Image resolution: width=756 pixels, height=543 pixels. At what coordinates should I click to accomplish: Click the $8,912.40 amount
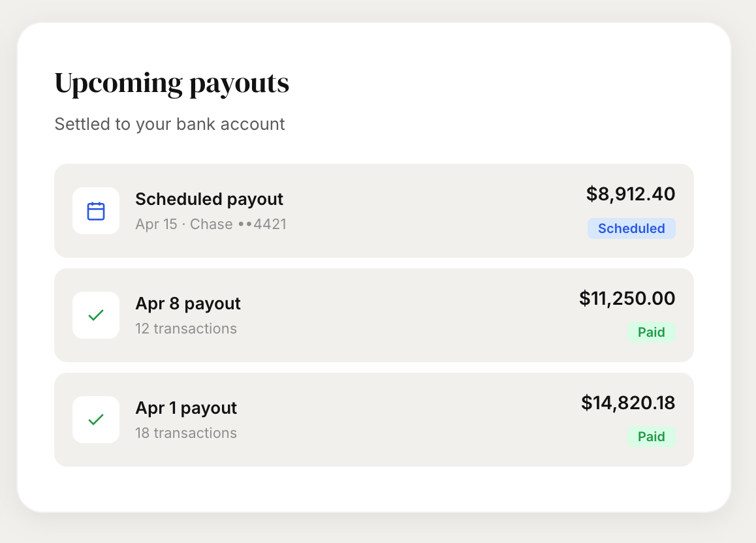click(630, 194)
